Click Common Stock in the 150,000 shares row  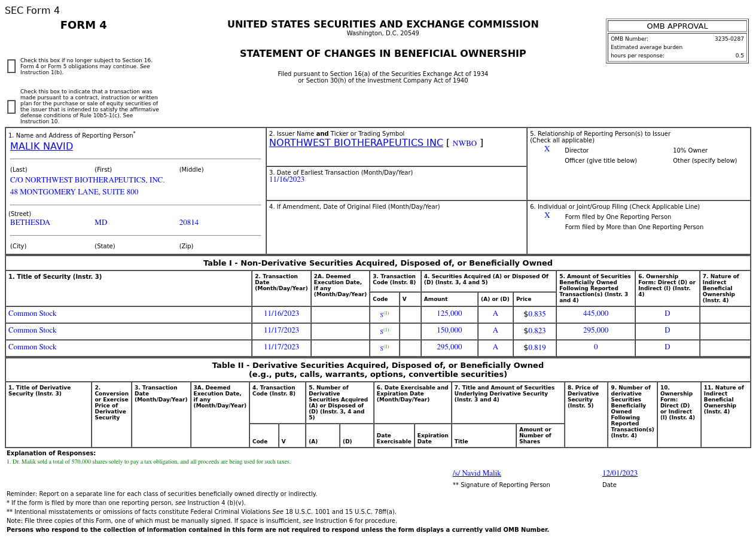pos(32,330)
